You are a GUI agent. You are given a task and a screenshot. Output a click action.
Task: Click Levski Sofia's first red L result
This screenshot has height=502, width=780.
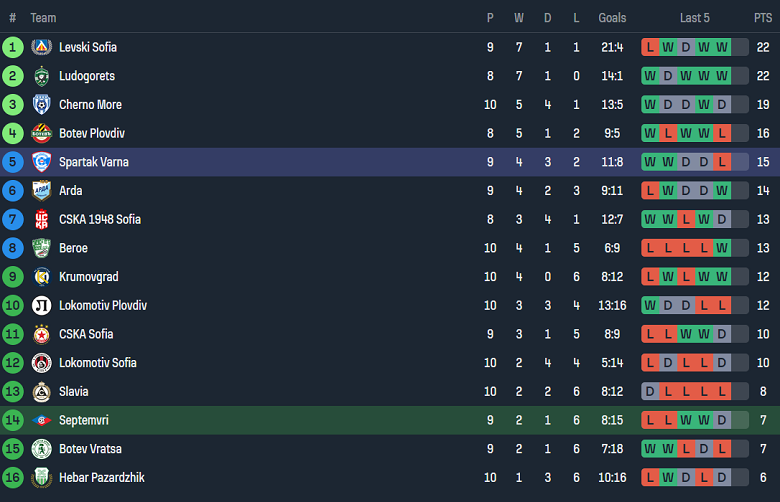(651, 47)
